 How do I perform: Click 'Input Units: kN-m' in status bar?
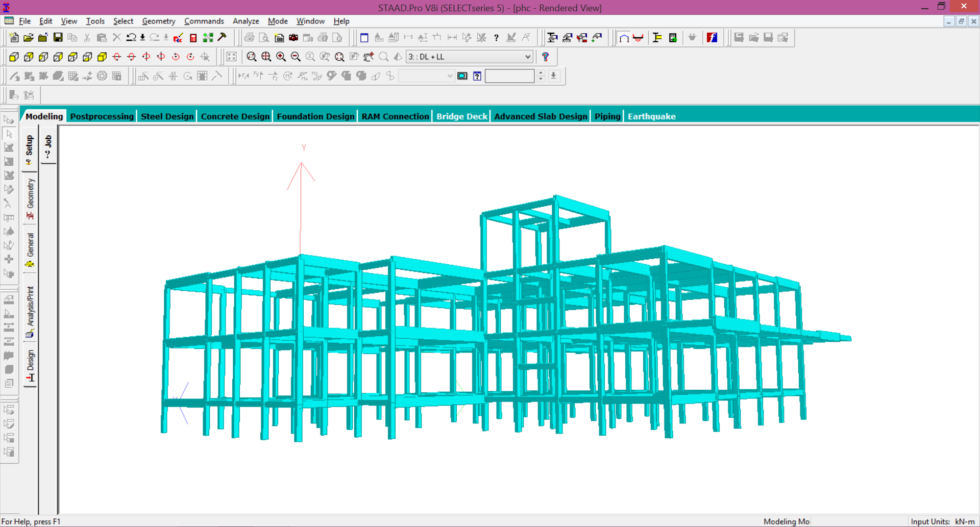pyautogui.click(x=943, y=521)
